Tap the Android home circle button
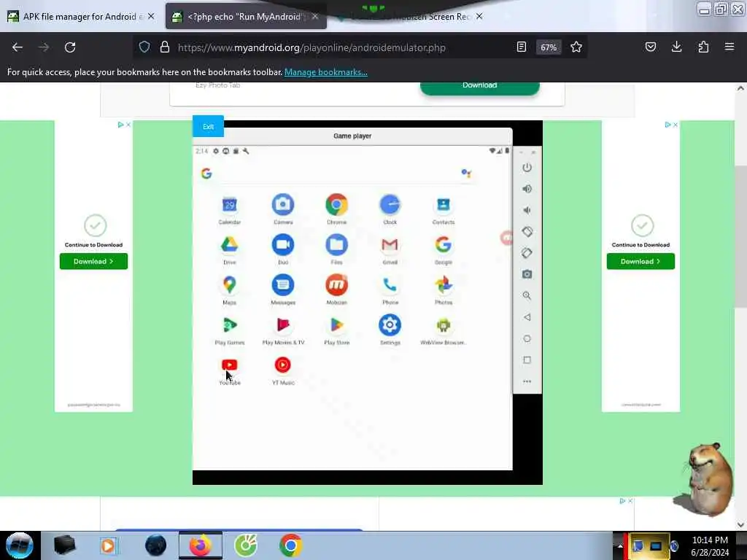This screenshot has height=560, width=747. pos(527,338)
